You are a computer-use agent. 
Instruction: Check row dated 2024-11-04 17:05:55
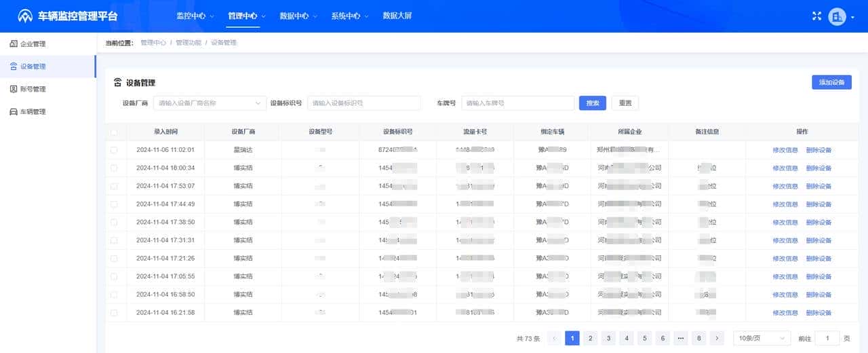114,276
